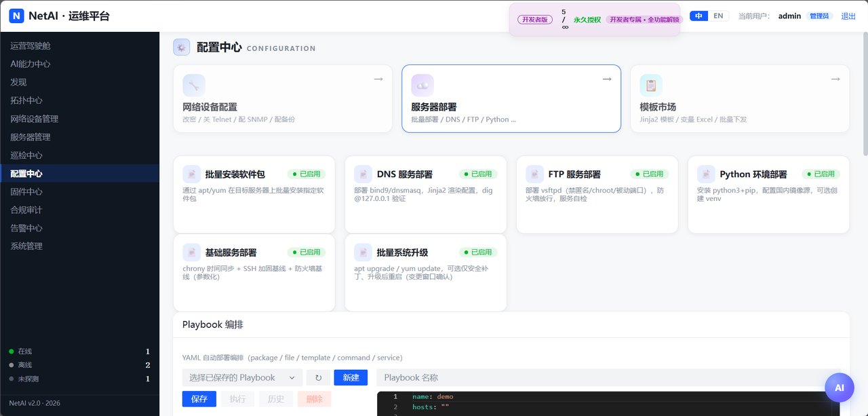Refresh the saved Playbook list

[318, 377]
